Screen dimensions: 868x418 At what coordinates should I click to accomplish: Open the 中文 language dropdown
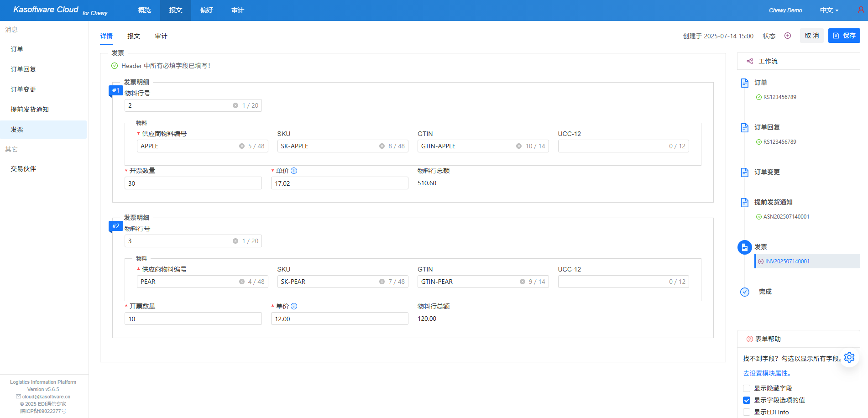point(829,10)
